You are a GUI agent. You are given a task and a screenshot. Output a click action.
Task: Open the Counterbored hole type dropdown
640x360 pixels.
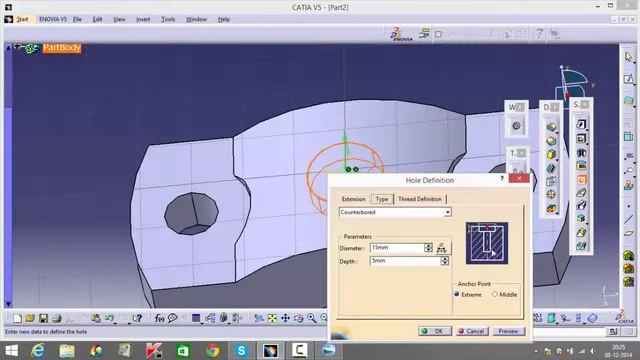447,212
